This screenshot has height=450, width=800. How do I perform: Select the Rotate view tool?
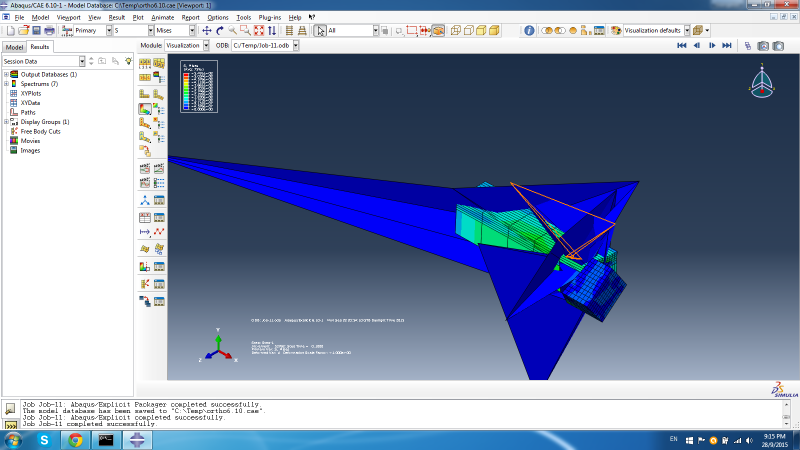coord(220,31)
